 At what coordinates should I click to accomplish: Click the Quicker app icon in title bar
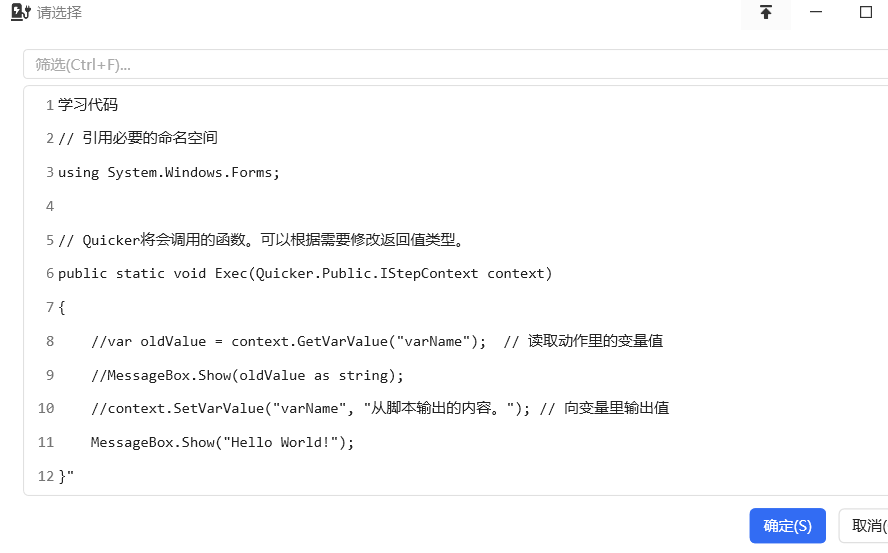pos(20,12)
